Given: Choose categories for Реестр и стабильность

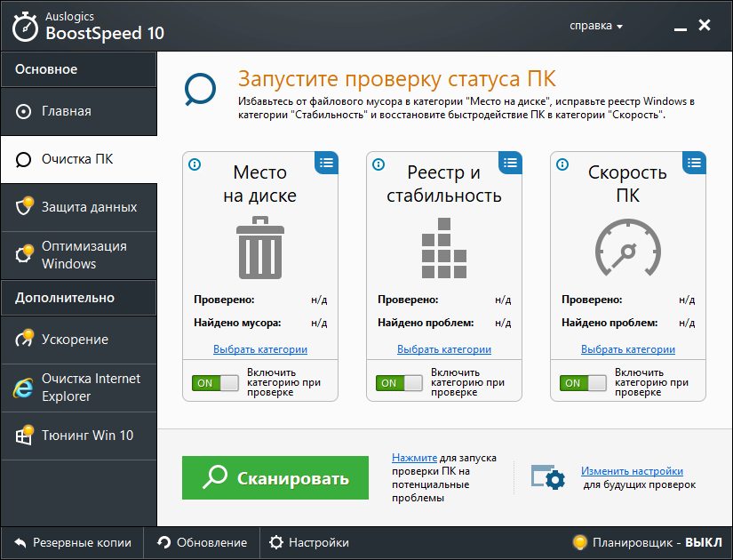Looking at the screenshot, I should coord(444,349).
